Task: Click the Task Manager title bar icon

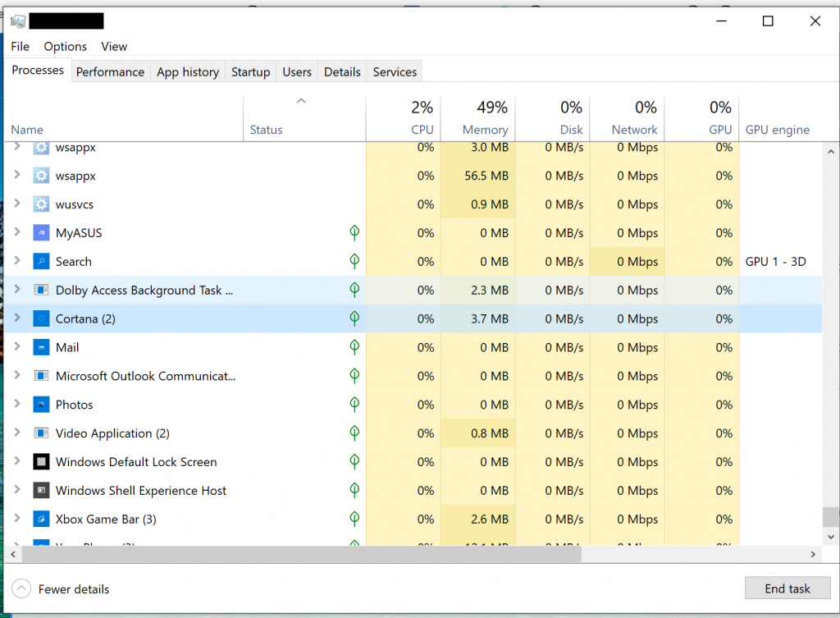Action: [x=18, y=21]
